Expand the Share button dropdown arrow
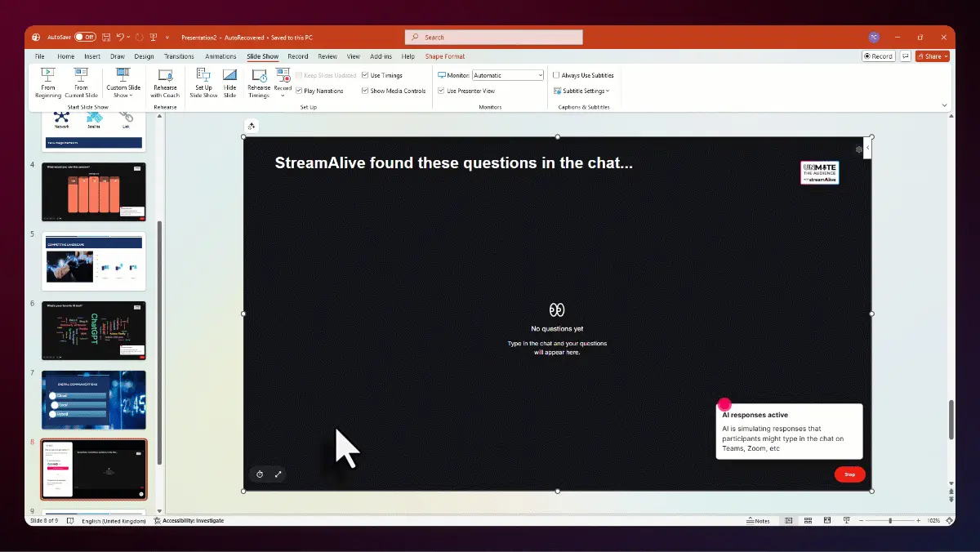Image resolution: width=980 pixels, height=552 pixels. click(946, 56)
